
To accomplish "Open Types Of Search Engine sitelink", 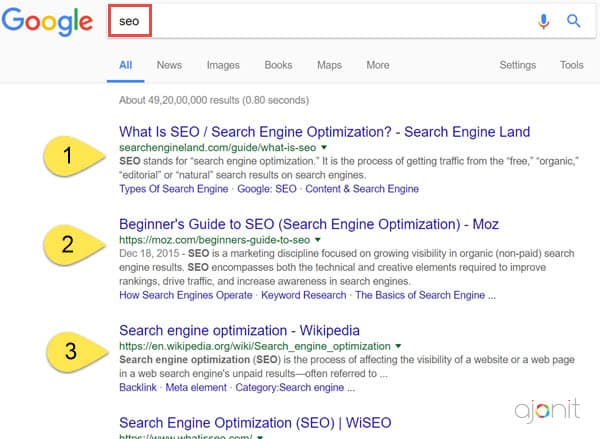I will [x=173, y=189].
